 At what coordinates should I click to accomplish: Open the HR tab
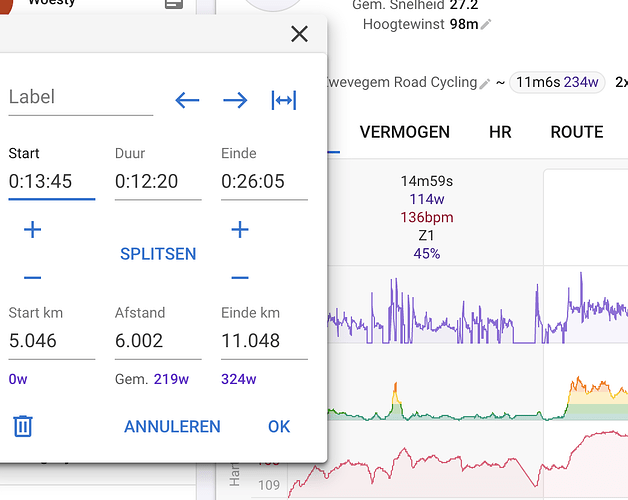point(500,132)
